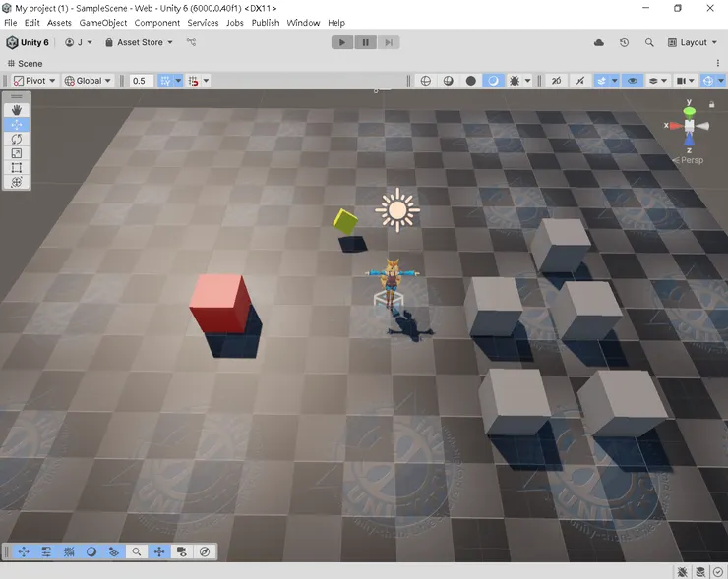
Task: Open the Component menu
Action: (x=157, y=23)
